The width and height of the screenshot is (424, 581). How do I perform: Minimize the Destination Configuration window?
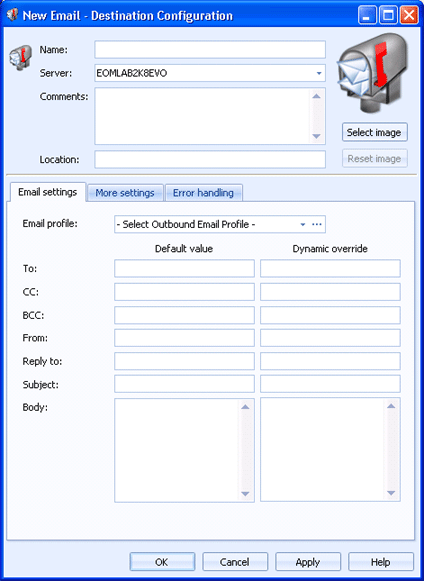point(367,16)
